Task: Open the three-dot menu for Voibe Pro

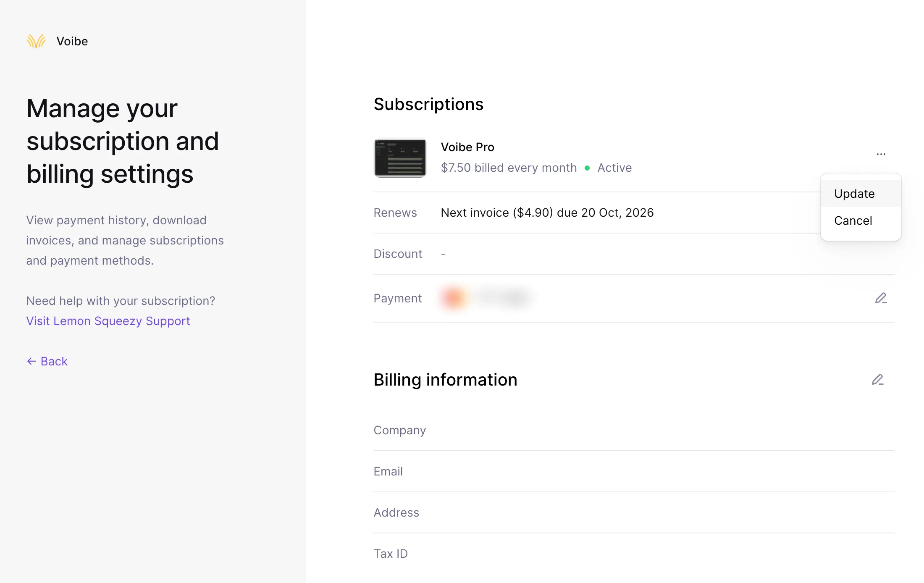Action: (x=881, y=154)
